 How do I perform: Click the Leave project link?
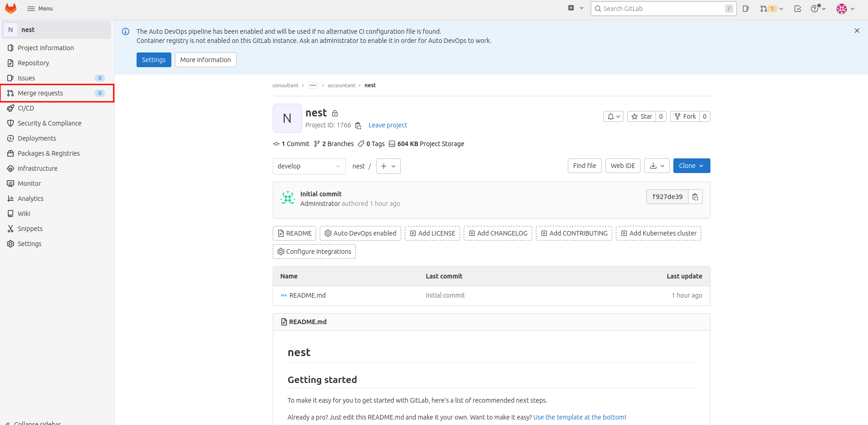point(388,125)
